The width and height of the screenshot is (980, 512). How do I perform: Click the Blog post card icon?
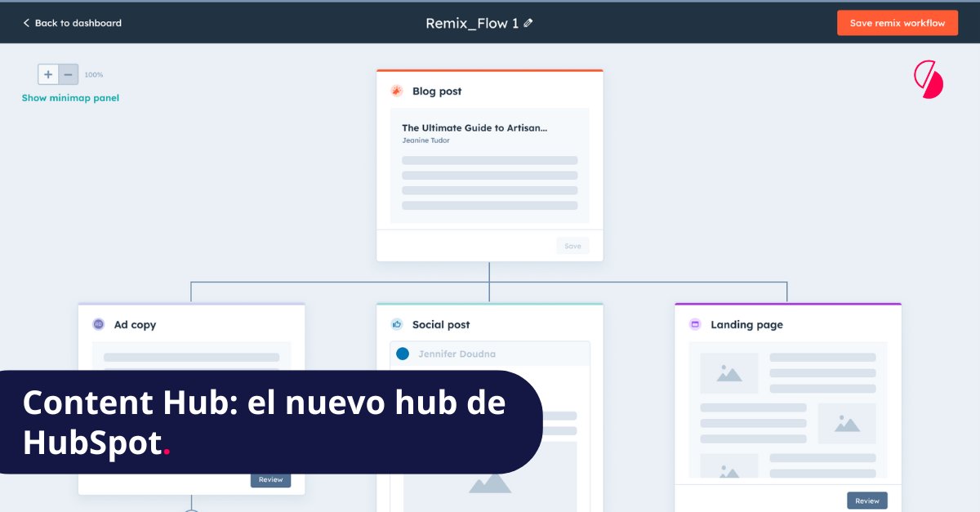click(x=397, y=91)
